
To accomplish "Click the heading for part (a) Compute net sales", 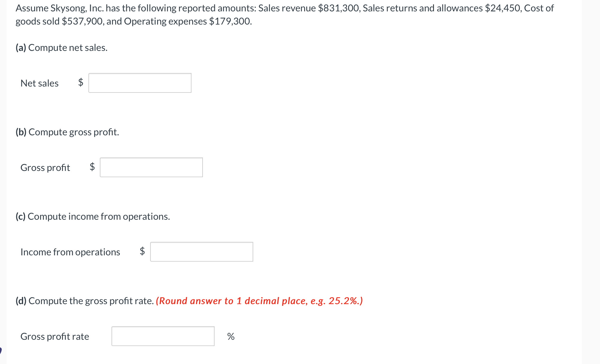I will click(x=61, y=47).
